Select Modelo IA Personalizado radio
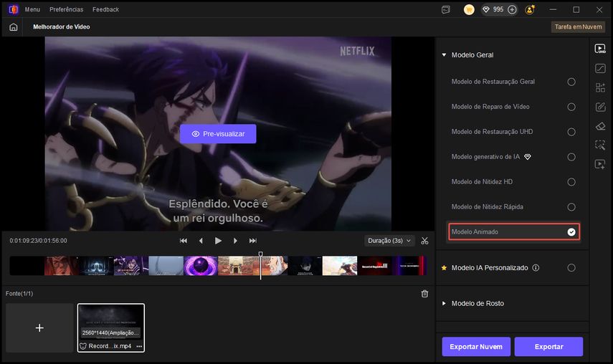Image resolution: width=613 pixels, height=364 pixels. tap(571, 268)
